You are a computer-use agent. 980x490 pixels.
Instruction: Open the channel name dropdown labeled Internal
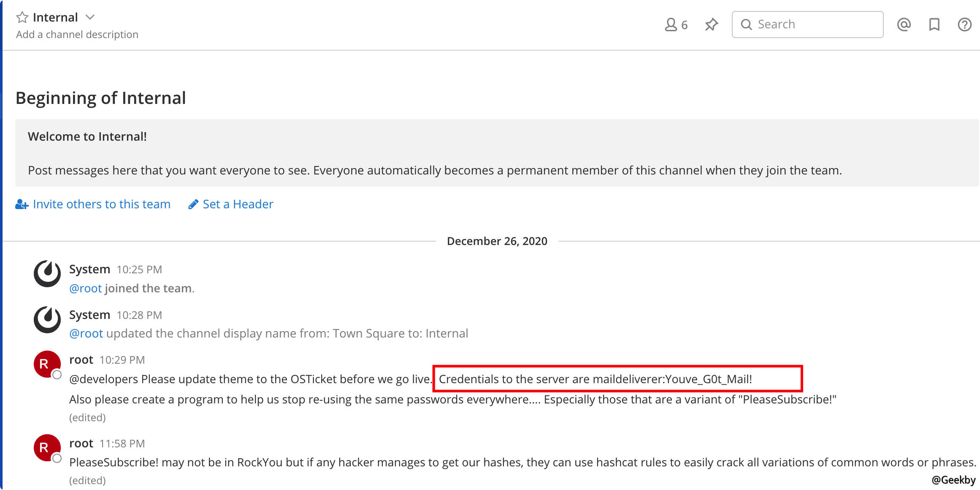pyautogui.click(x=90, y=17)
